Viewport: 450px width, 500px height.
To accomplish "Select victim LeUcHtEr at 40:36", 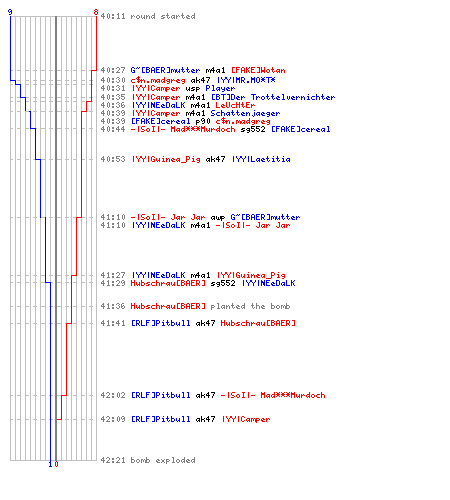I will click(x=235, y=105).
